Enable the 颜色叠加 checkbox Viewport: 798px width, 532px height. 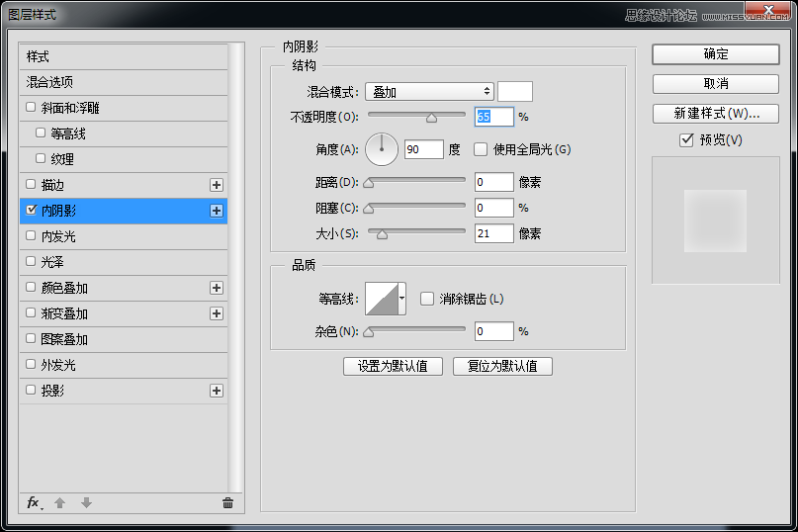pyautogui.click(x=31, y=287)
